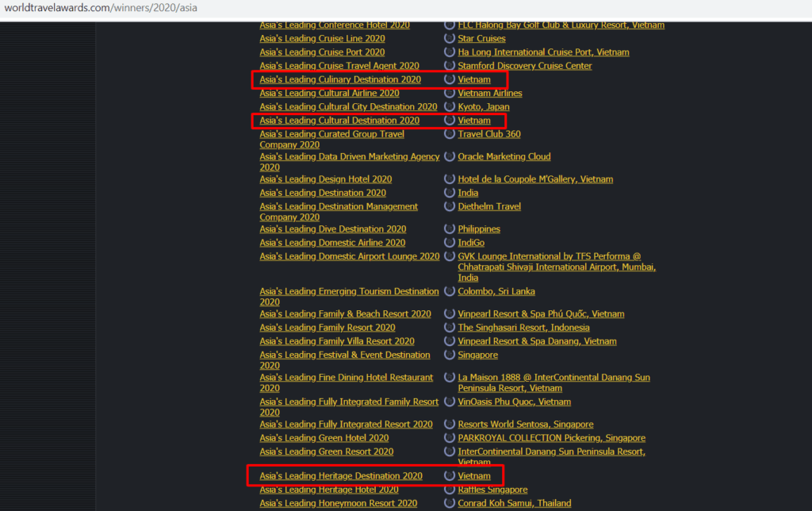Click the laurel icon beside Vinpearl Resort Danang

450,341
